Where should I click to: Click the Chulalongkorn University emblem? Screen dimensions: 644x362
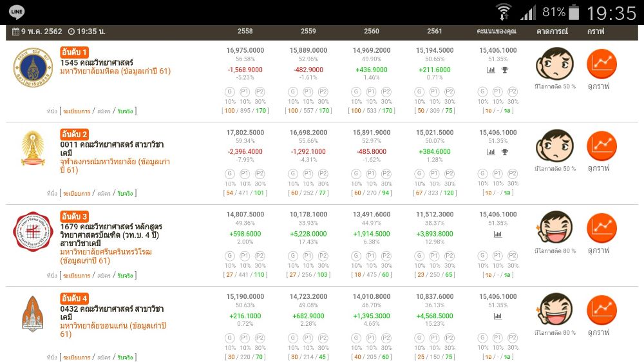pos(32,148)
